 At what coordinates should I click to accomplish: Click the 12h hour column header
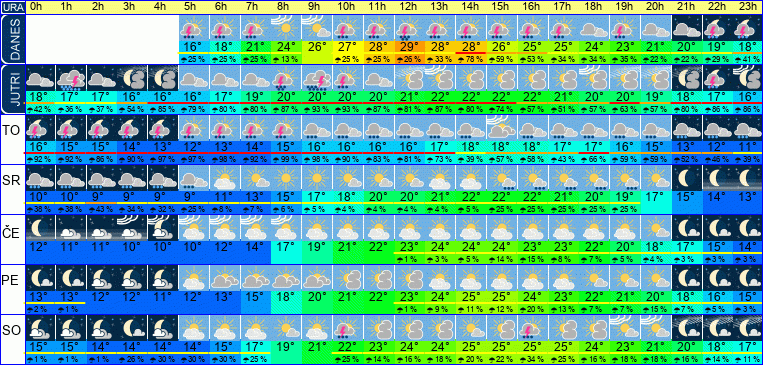(408, 7)
